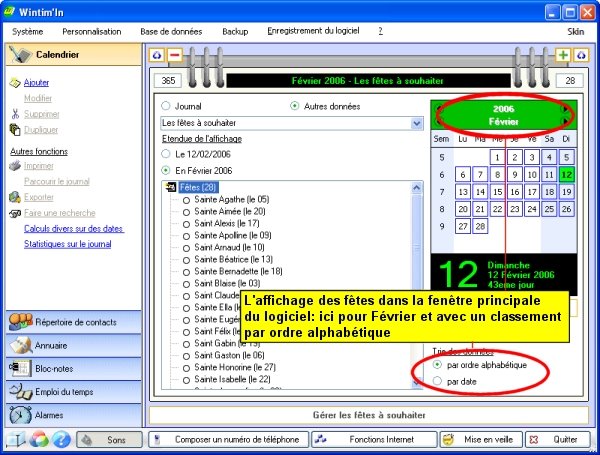Select the Journal radio button
The height and width of the screenshot is (455, 600).
(x=166, y=106)
